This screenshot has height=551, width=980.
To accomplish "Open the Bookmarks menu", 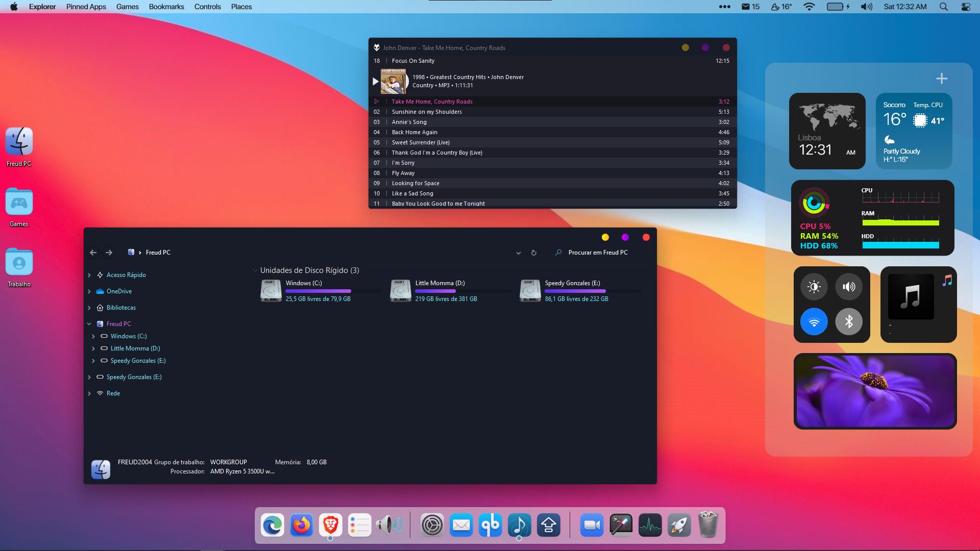I will pos(166,7).
